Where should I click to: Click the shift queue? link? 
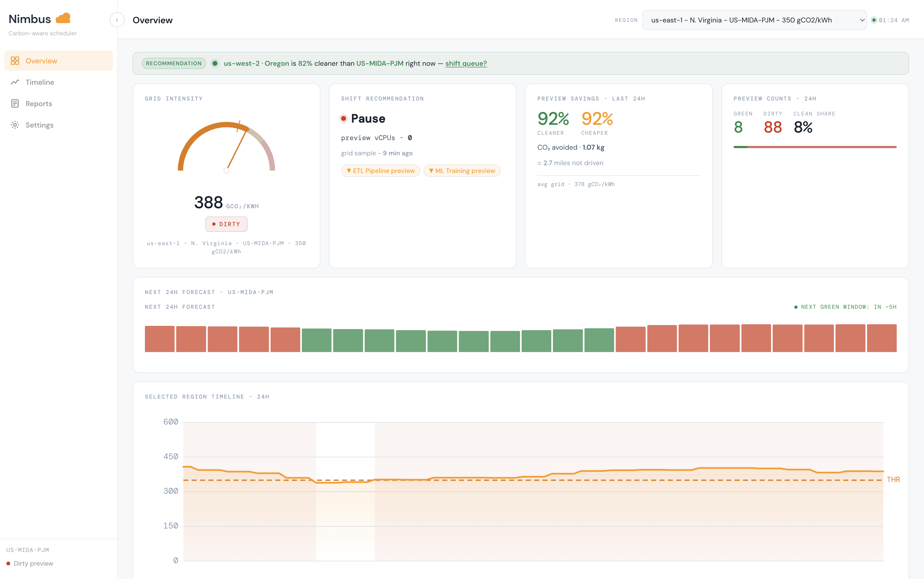[466, 64]
